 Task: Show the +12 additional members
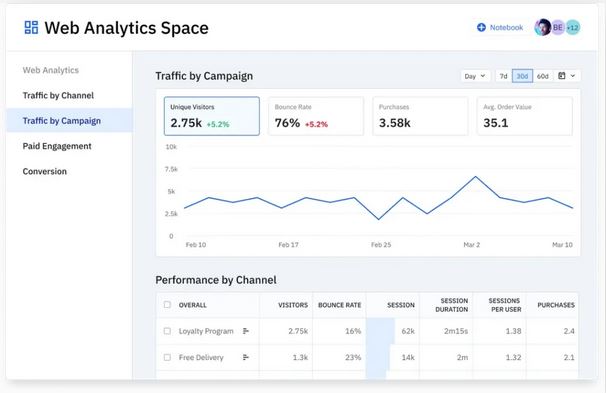[x=573, y=27]
